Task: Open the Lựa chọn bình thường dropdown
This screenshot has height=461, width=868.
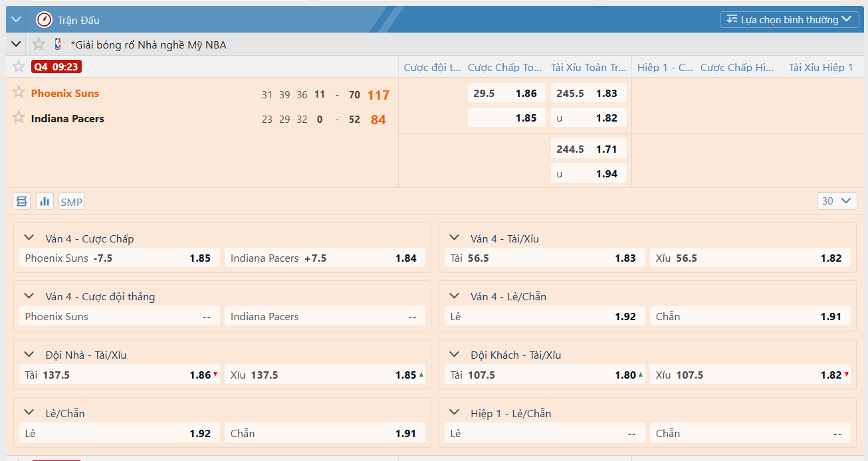Action: pos(788,20)
